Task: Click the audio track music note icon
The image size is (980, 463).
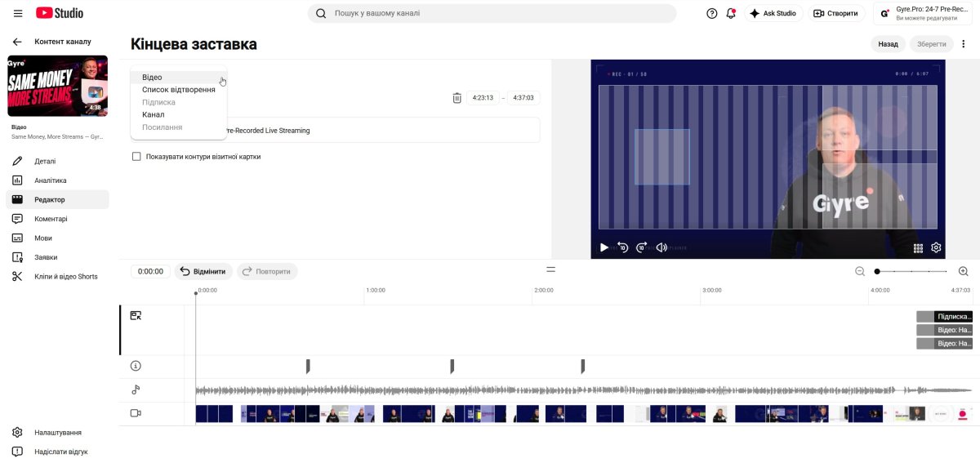Action: click(x=136, y=390)
